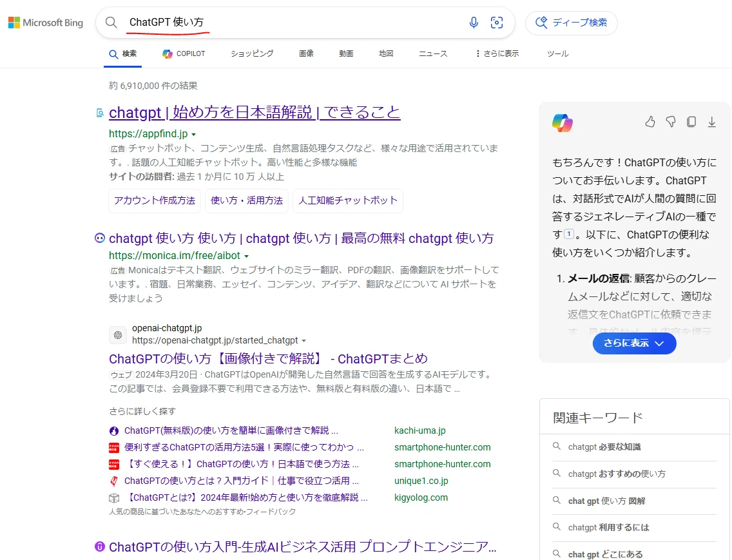Image resolution: width=732 pixels, height=560 pixels.
Task: Click the アカウント作成方法 chip
Action: (x=155, y=201)
